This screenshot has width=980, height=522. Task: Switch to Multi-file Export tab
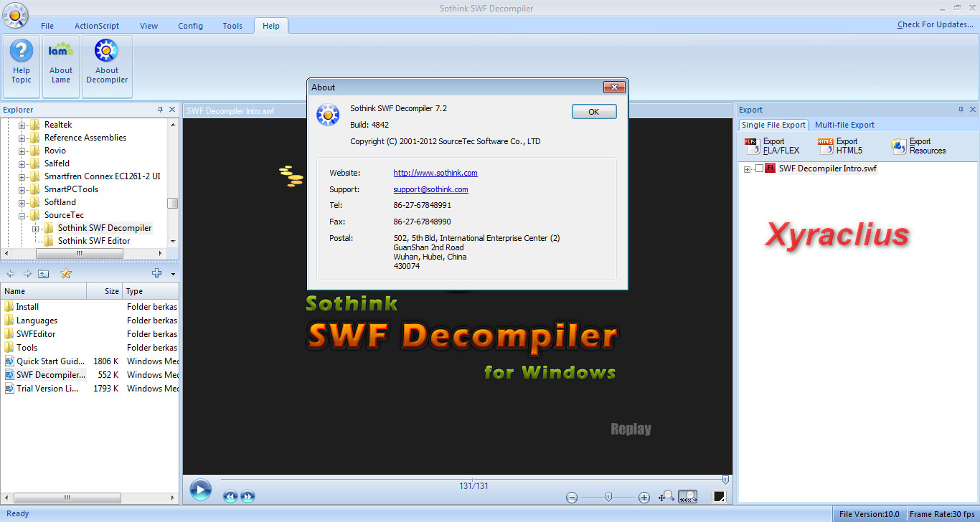click(844, 125)
